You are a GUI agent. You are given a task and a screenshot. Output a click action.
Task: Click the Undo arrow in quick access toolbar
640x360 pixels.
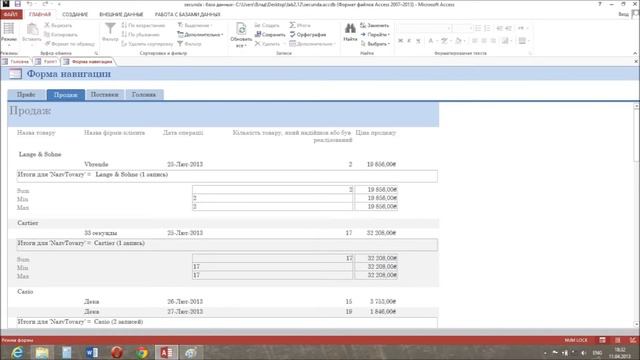[30, 4]
